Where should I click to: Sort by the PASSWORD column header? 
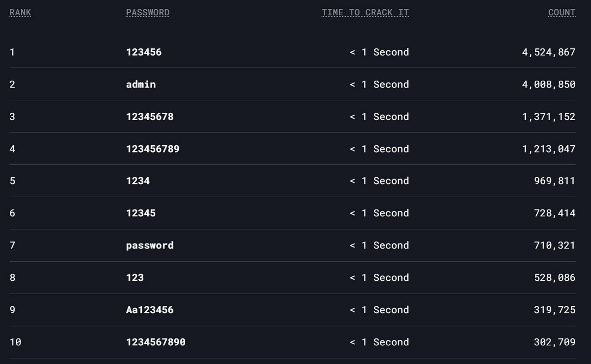click(147, 13)
